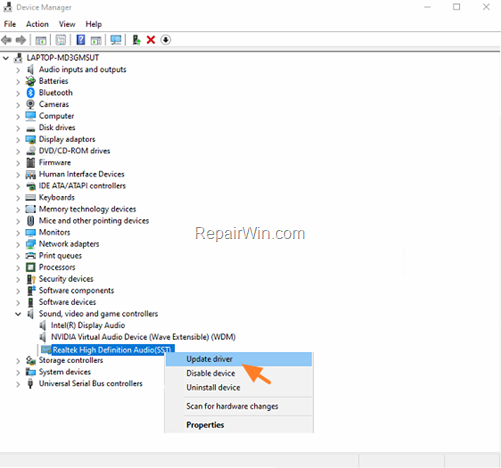
Task: Click the Bluetooth category icon
Action: [31, 93]
